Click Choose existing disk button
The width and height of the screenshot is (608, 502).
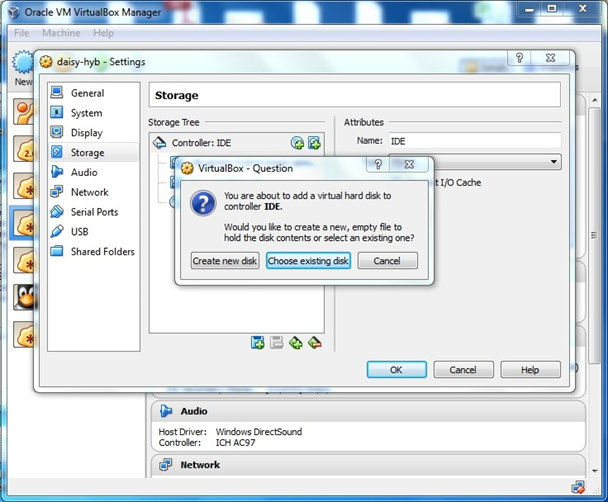click(308, 261)
